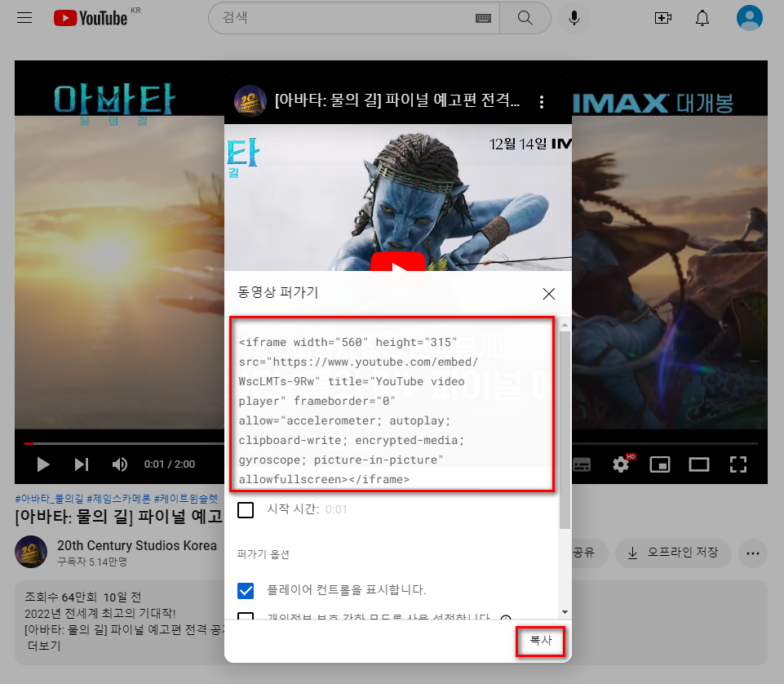Focus the iframe embed code box
Image resolution: width=784 pixels, height=684 pixels.
click(x=392, y=404)
